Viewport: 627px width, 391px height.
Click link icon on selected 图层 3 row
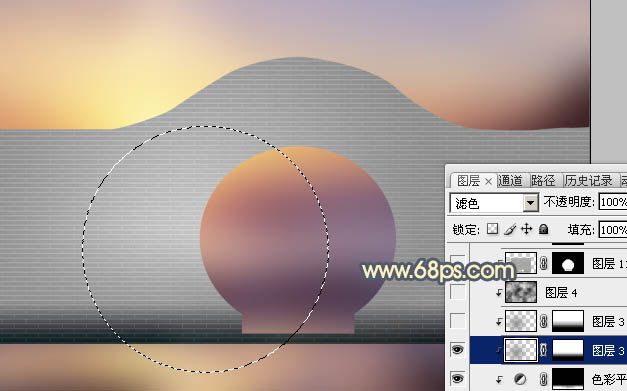543,350
